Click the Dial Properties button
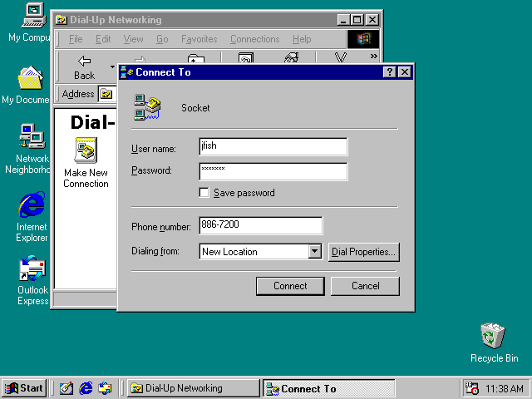The height and width of the screenshot is (399, 532). coord(364,252)
